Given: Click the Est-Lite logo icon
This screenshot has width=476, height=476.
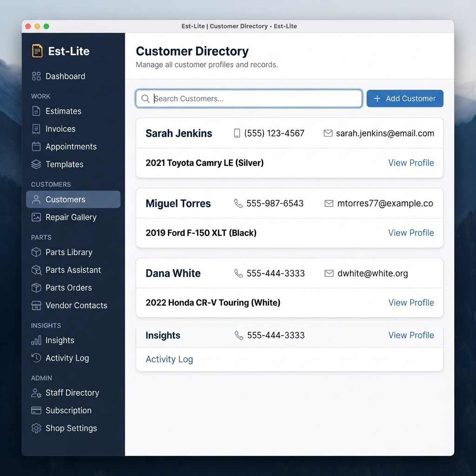Looking at the screenshot, I should coord(37,51).
